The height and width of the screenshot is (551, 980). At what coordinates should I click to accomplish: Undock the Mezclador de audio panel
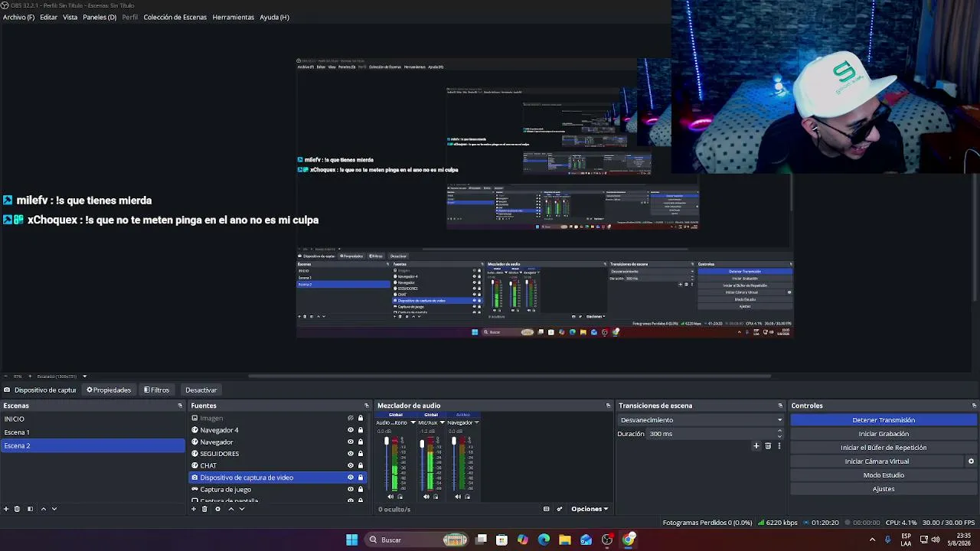pos(609,406)
